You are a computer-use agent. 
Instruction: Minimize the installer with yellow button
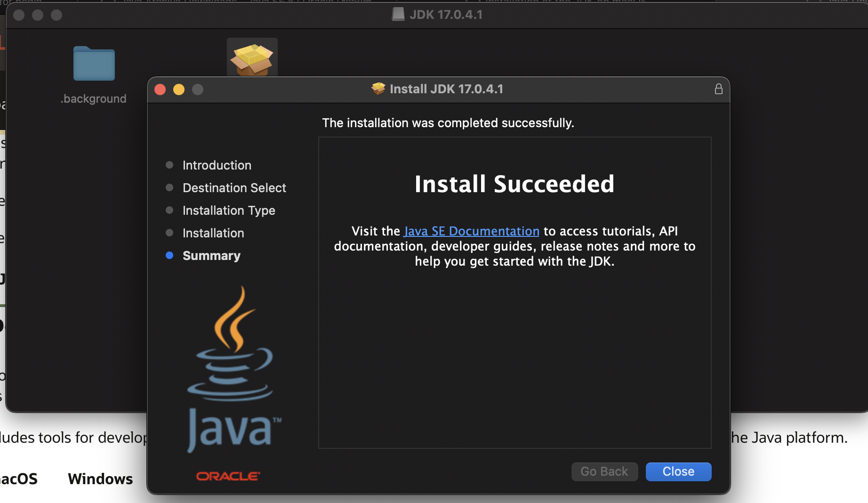[x=179, y=89]
